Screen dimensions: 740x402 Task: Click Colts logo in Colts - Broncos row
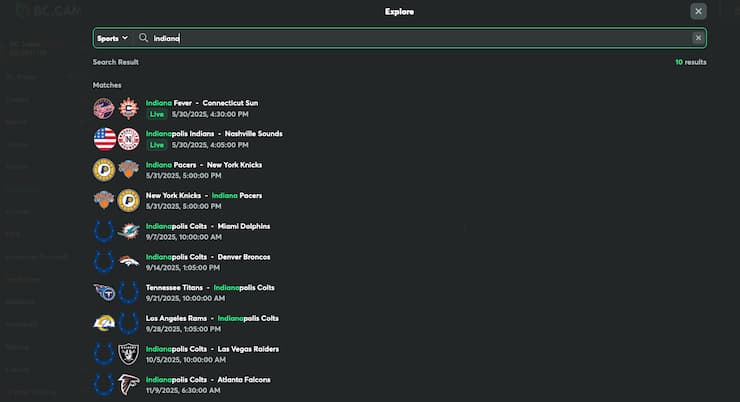(x=104, y=262)
